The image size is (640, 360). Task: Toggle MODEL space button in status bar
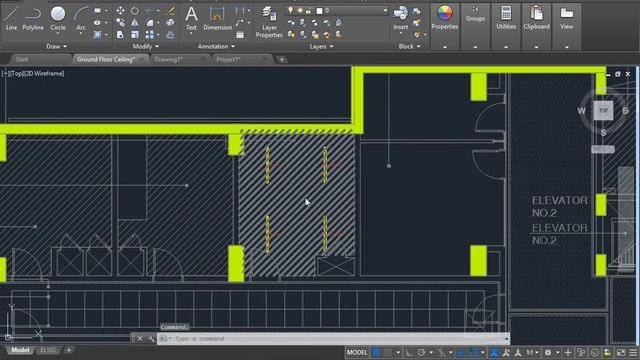[x=357, y=352]
